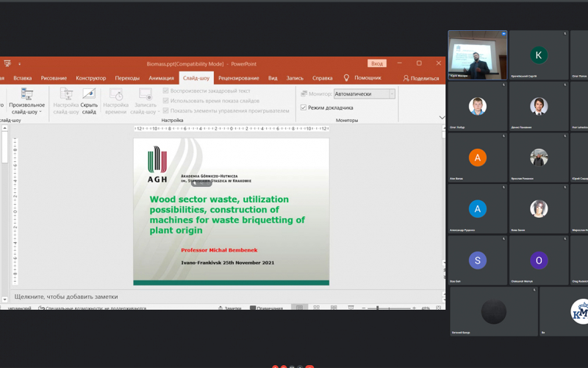This screenshot has width=588, height=368.
Task: Click the accessibility status icon in status bar
Action: 41,308
